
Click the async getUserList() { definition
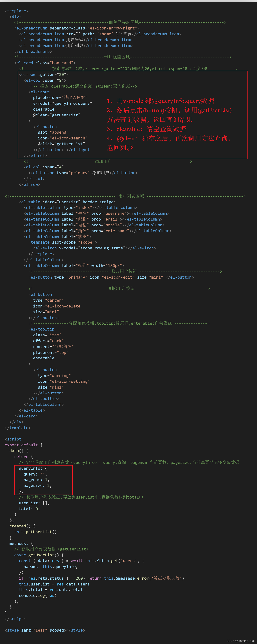39,555
